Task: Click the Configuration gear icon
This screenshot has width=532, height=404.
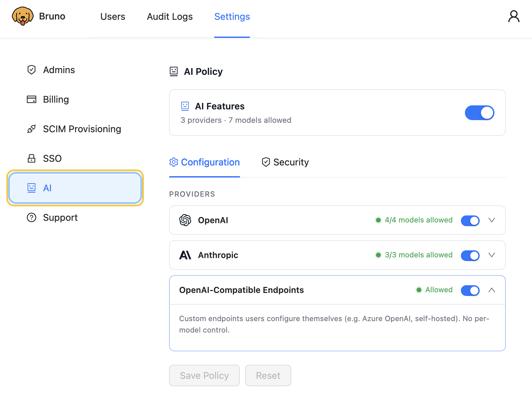Action: pyautogui.click(x=174, y=162)
